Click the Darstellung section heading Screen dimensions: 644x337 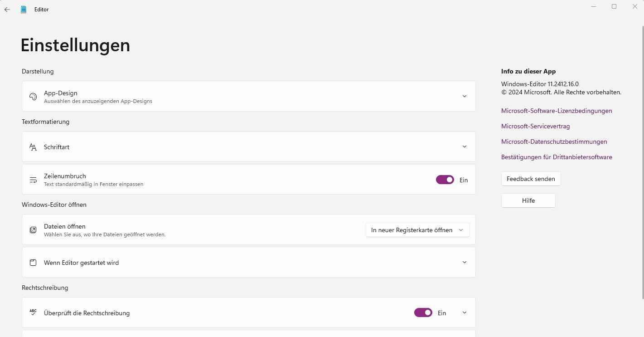38,71
